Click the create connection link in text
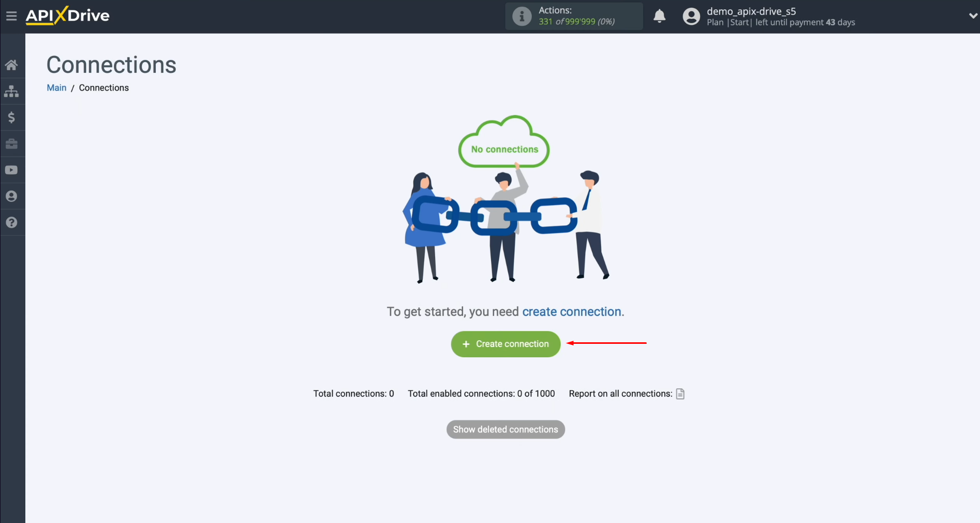This screenshot has width=980, height=523. point(571,311)
